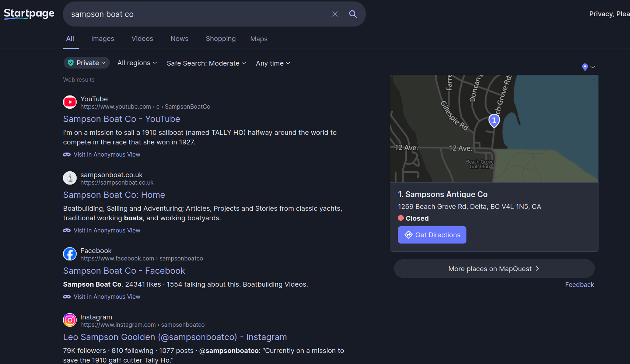
Task: Select the All tab
Action: click(x=70, y=39)
